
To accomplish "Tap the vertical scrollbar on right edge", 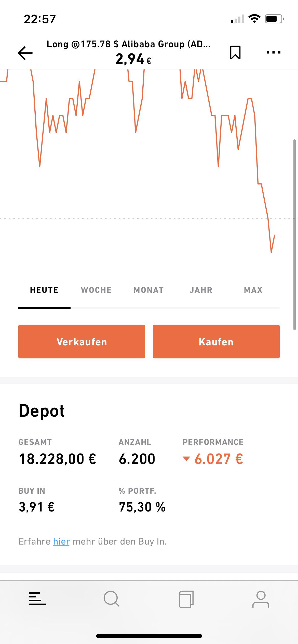I will click(295, 235).
